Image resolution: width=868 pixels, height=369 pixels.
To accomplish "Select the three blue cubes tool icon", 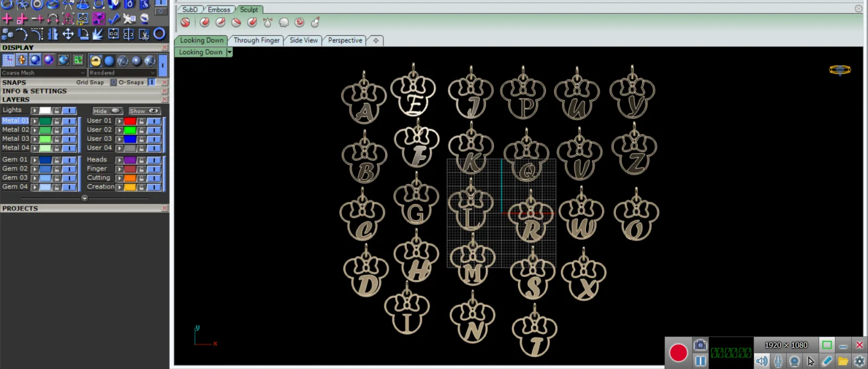I will click(x=7, y=34).
